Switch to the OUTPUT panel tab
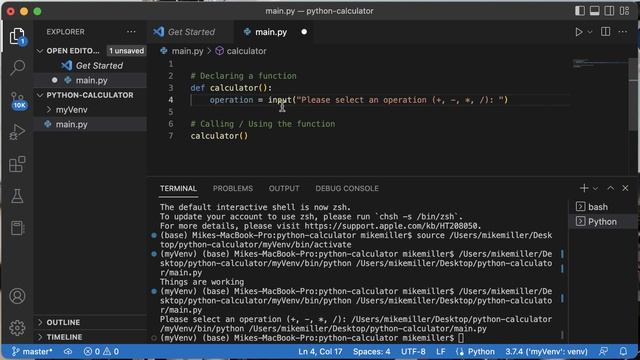Image resolution: width=640 pixels, height=360 pixels. (284, 189)
